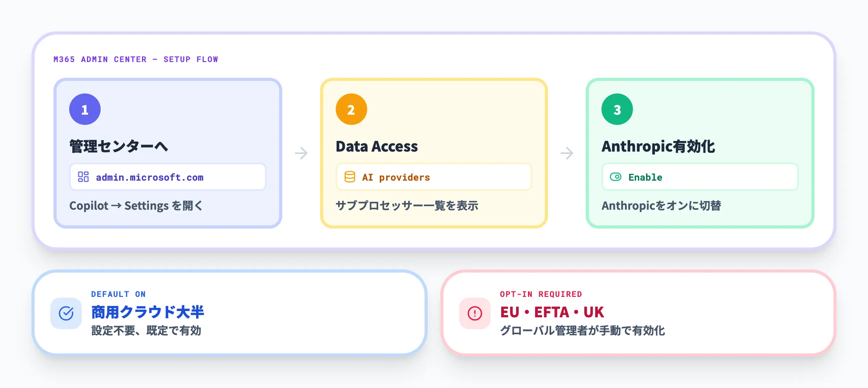The width and height of the screenshot is (868, 388).
Task: Click the database icon beside AI providers
Action: (349, 177)
